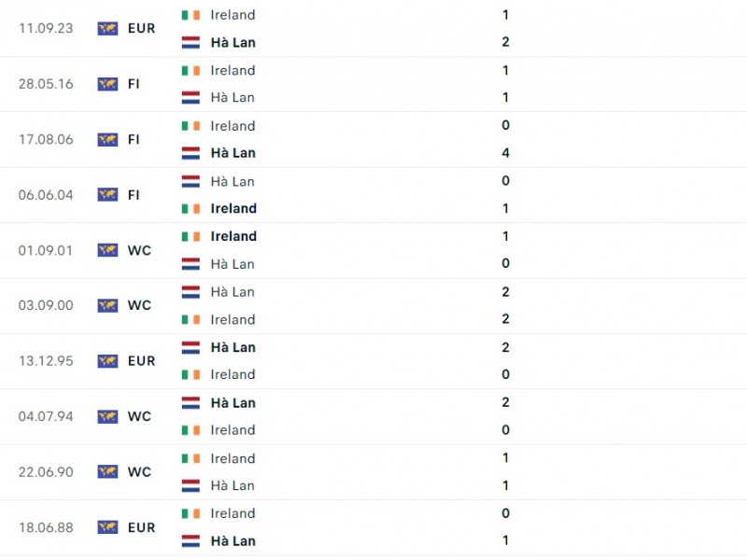Click the world map icon beside 13.12.95 EUR

(107, 361)
